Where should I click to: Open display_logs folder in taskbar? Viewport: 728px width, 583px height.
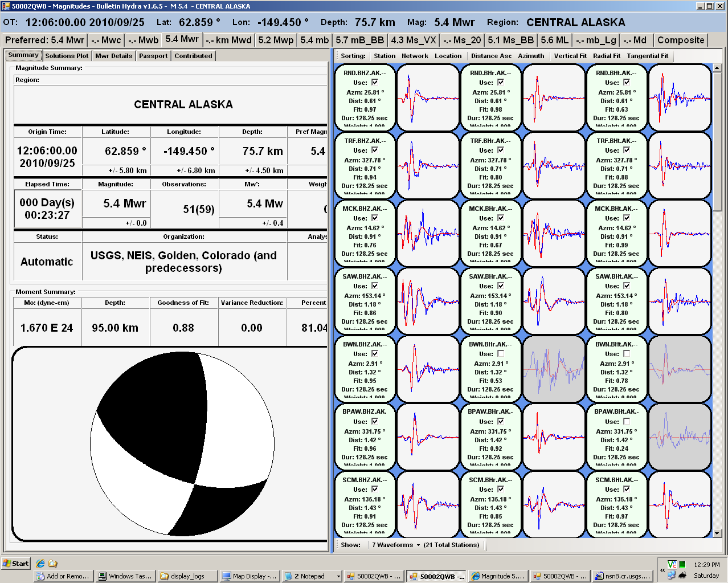(187, 576)
